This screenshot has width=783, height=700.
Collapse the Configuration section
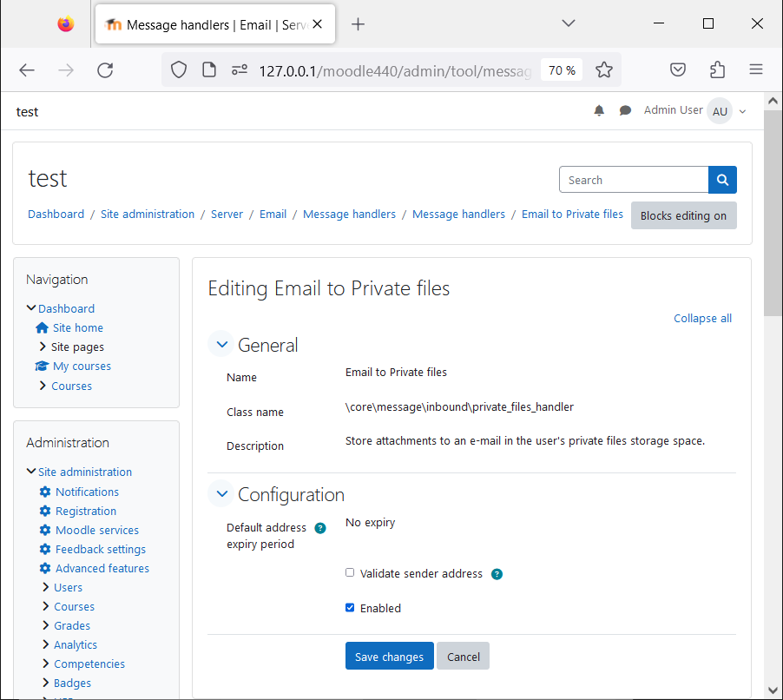[x=221, y=493]
